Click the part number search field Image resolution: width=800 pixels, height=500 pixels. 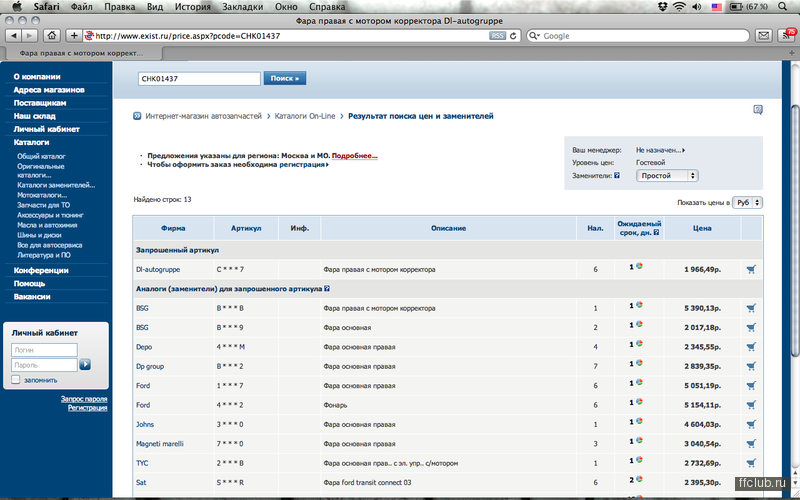click(x=199, y=79)
